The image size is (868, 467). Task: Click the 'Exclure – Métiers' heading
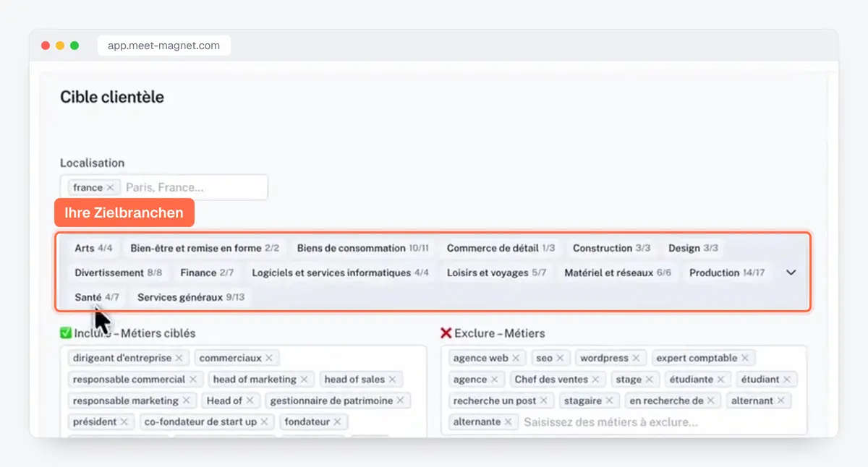tap(499, 333)
